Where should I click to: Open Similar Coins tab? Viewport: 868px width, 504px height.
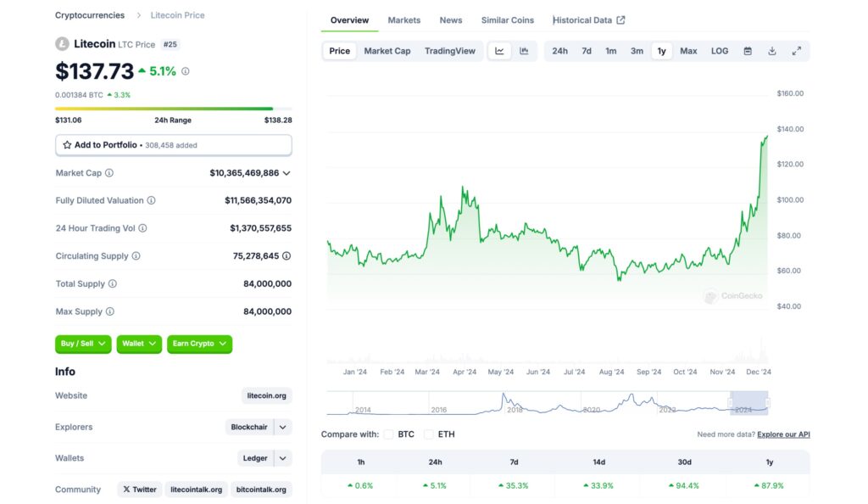507,20
